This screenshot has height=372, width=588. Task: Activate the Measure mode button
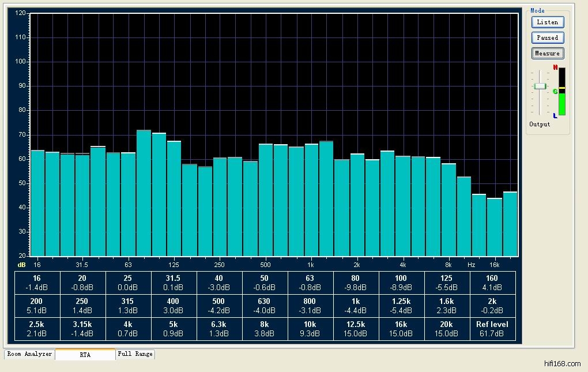pyautogui.click(x=547, y=53)
